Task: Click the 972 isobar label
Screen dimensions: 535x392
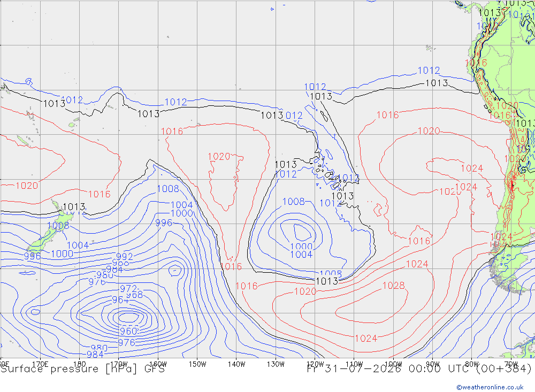Action: (x=128, y=289)
